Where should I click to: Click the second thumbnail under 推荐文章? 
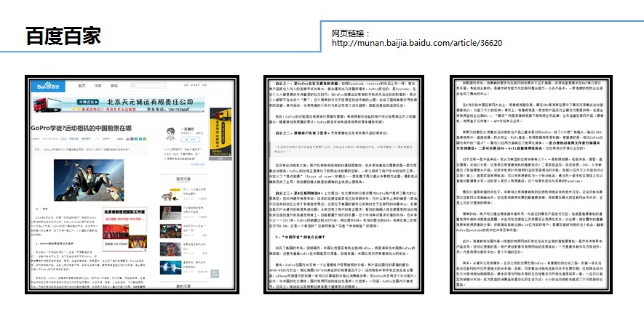170,212
